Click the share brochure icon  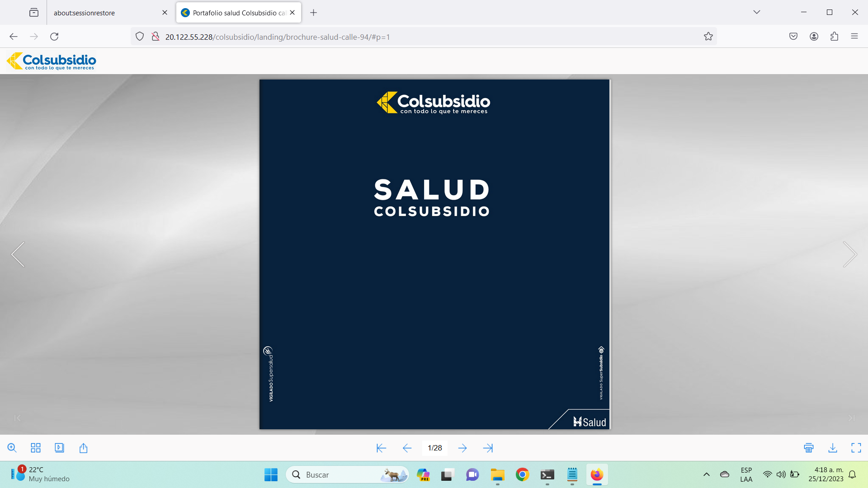83,448
